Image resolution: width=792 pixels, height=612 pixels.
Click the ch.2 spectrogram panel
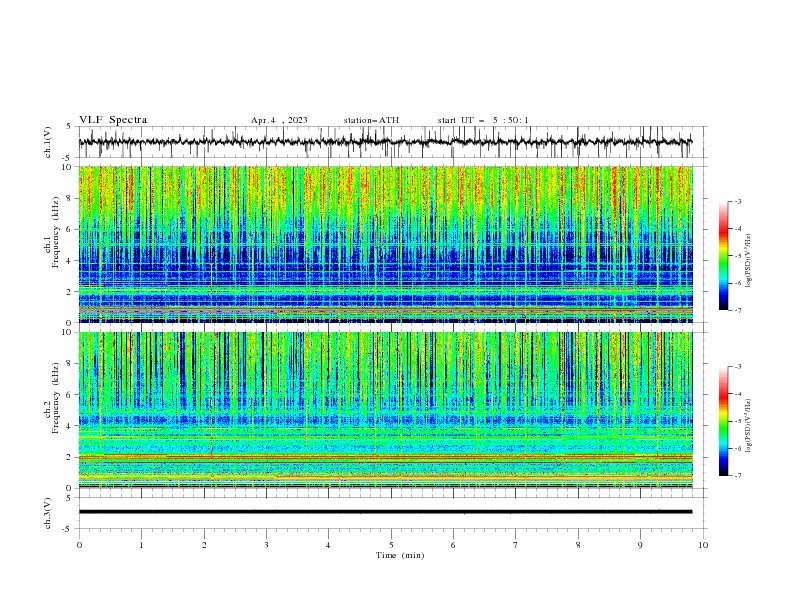pos(385,410)
